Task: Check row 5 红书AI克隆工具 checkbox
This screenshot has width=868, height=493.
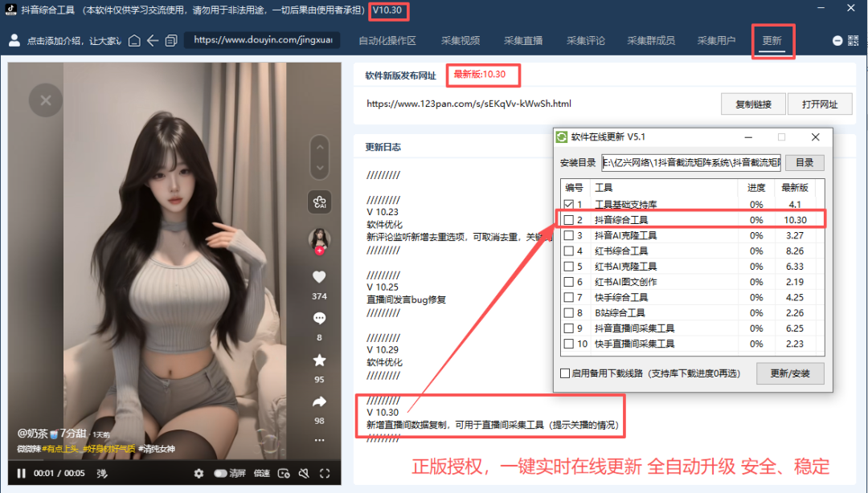Action: (568, 266)
